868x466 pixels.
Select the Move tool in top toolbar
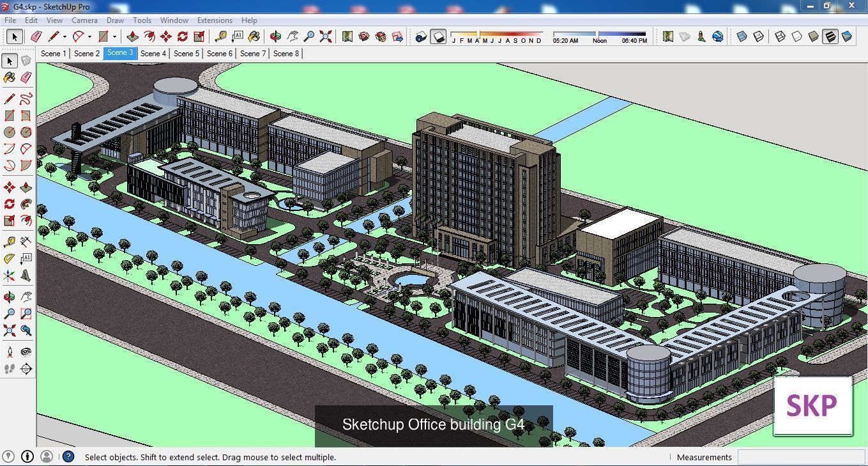click(x=166, y=36)
